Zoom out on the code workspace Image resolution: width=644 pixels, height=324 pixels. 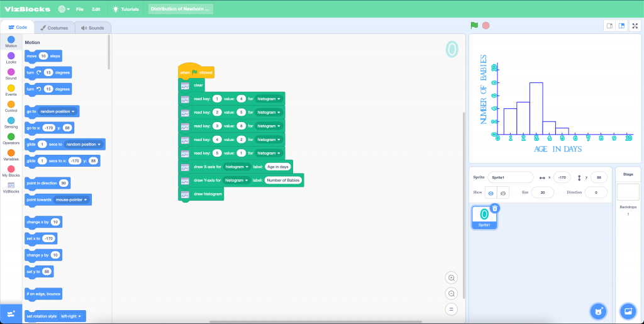point(451,293)
